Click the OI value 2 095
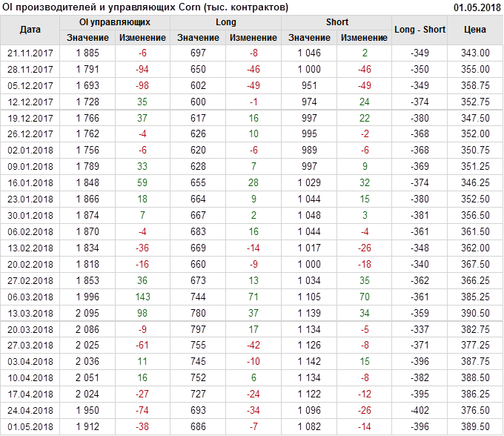Viewport: 504px width, 436px height. 87,314
